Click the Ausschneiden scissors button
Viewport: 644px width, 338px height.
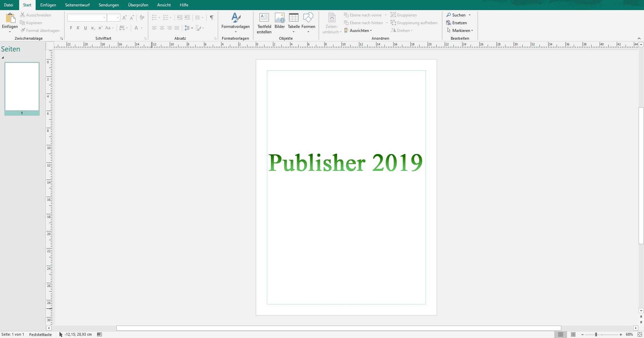[36, 15]
